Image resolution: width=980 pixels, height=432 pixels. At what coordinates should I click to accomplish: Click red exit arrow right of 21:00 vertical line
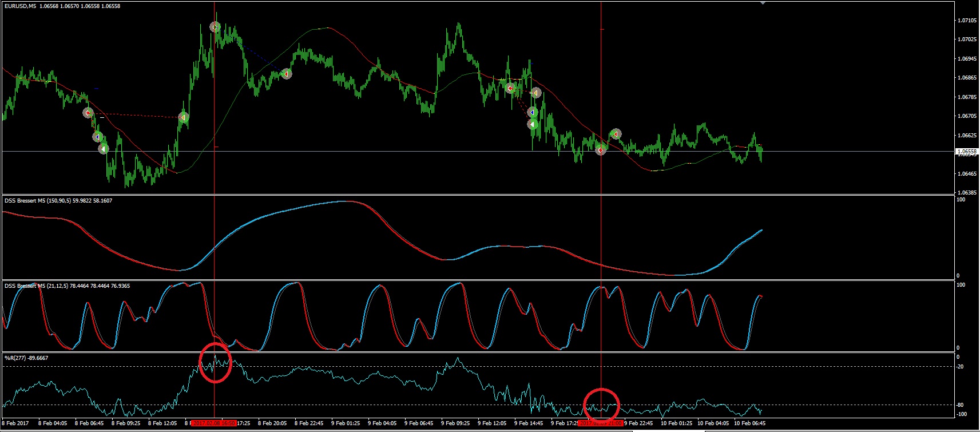point(616,134)
